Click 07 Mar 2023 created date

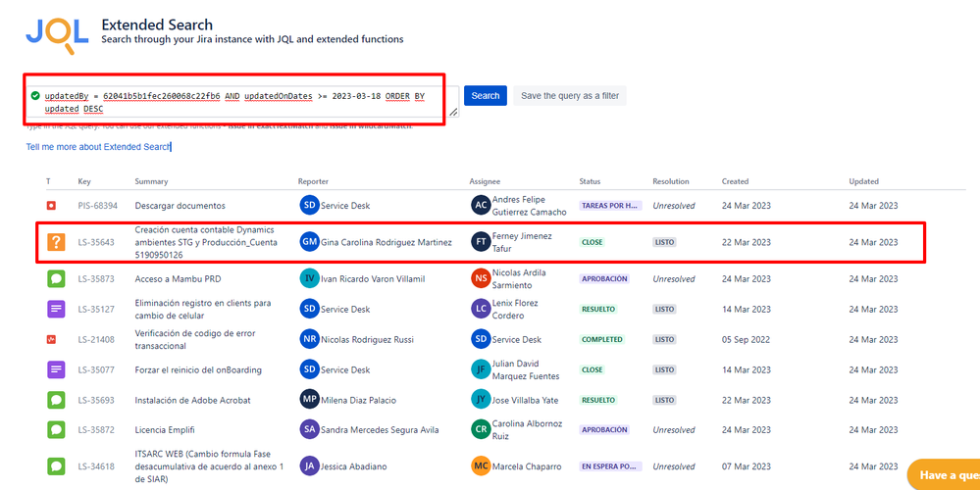(747, 466)
